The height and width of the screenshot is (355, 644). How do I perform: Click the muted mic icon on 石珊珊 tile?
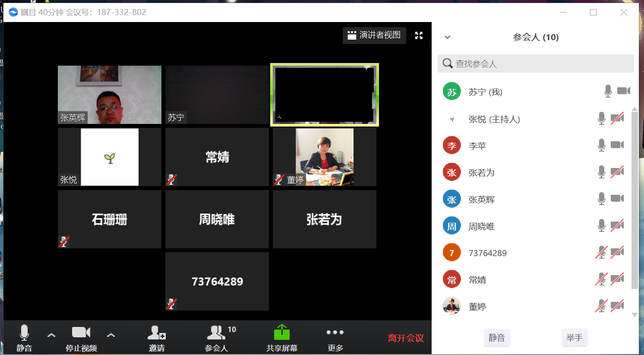(x=64, y=242)
